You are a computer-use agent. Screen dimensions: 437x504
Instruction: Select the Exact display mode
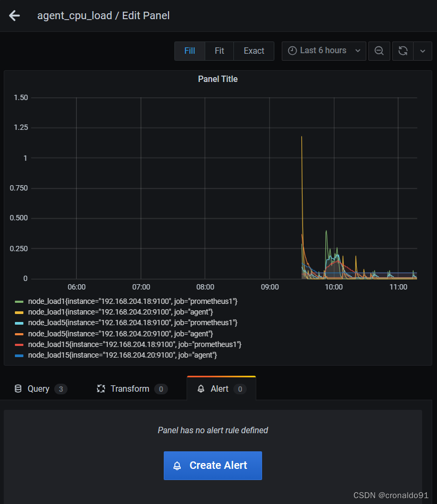coord(254,51)
